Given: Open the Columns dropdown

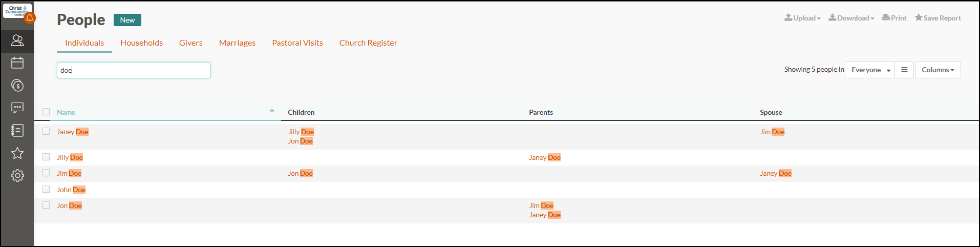Looking at the screenshot, I should point(938,70).
